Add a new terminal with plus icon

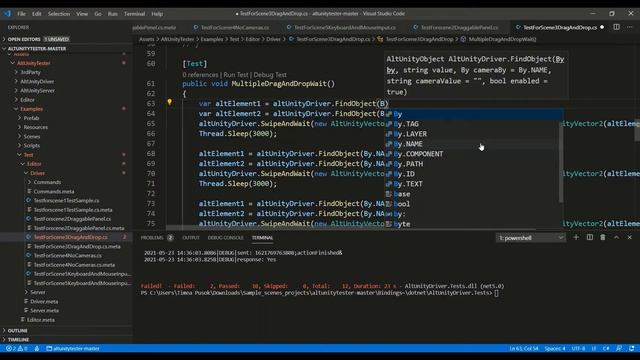(x=576, y=237)
